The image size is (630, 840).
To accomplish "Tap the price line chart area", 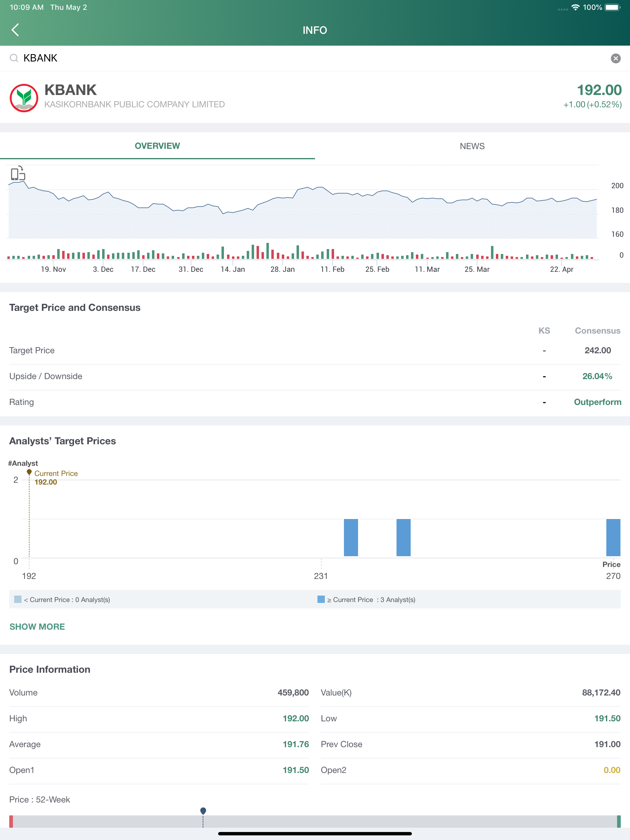I will tap(304, 213).
